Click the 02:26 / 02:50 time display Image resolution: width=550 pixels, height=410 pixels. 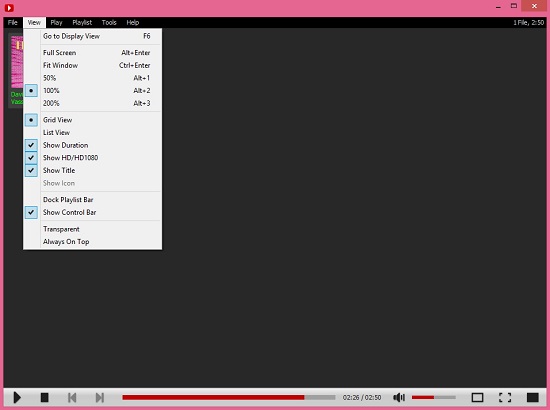tap(362, 397)
